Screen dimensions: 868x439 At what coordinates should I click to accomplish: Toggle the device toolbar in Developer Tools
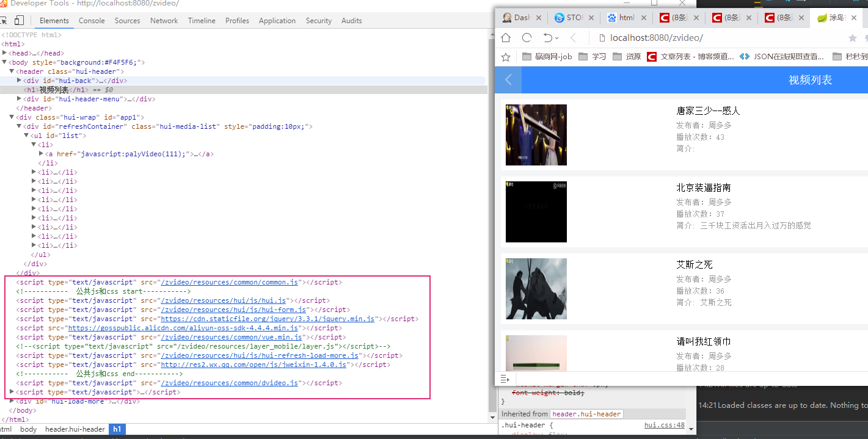pyautogui.click(x=18, y=20)
